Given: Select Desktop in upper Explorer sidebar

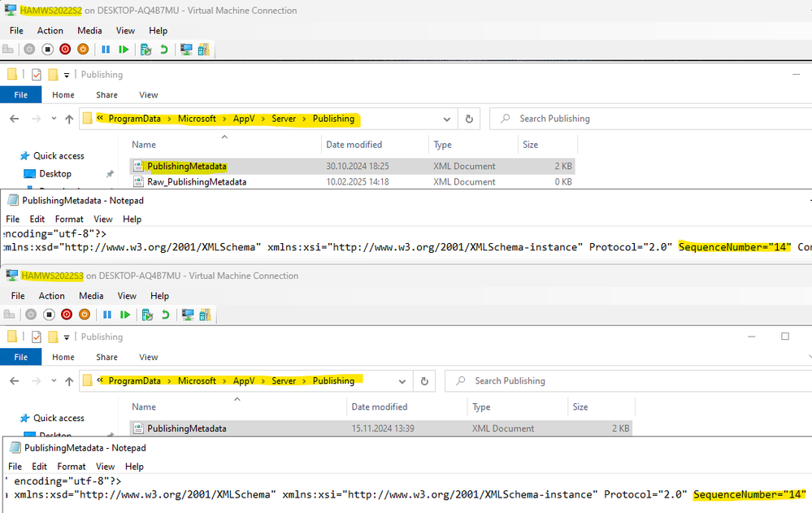Looking at the screenshot, I should coord(55,174).
